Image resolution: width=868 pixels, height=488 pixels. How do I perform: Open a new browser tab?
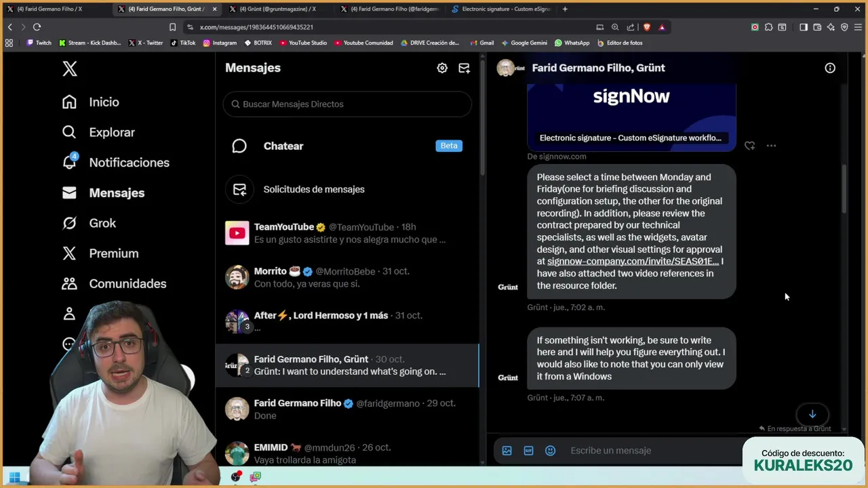(x=565, y=9)
